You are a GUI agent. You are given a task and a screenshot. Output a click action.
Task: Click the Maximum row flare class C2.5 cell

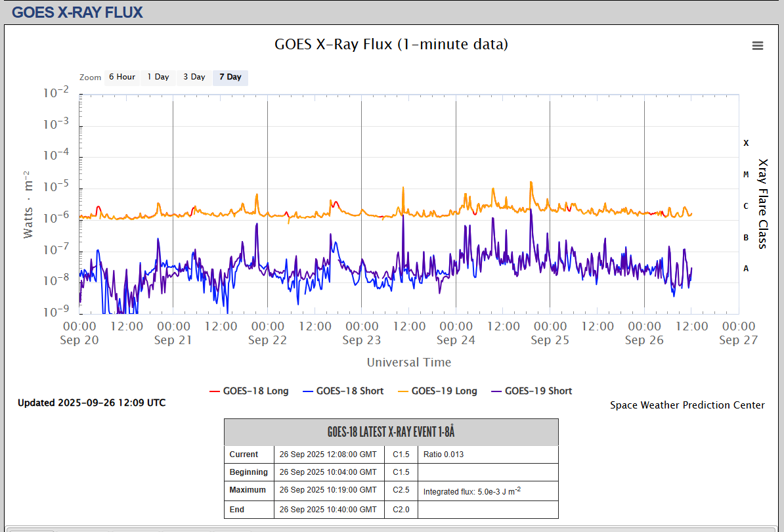point(401,490)
